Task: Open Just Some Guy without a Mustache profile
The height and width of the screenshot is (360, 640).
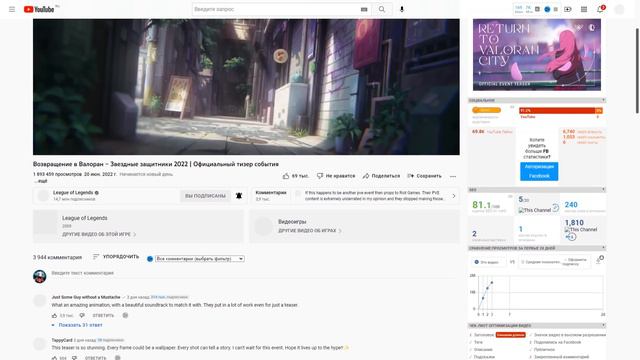Action: pos(86,297)
